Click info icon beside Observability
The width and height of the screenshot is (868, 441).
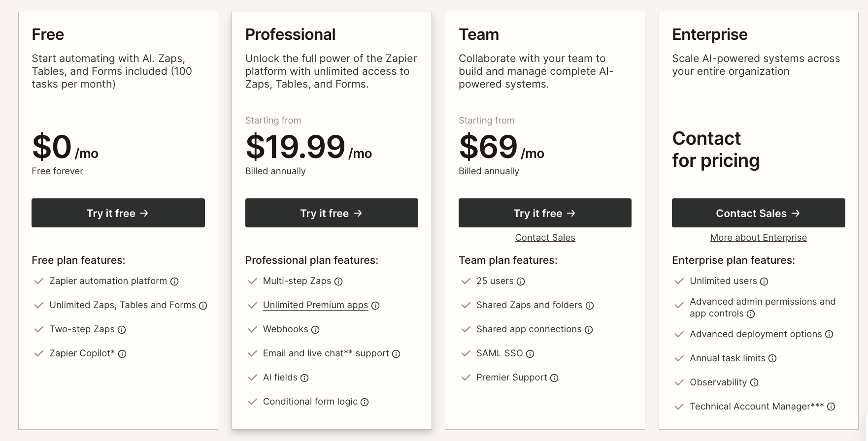[x=754, y=382]
